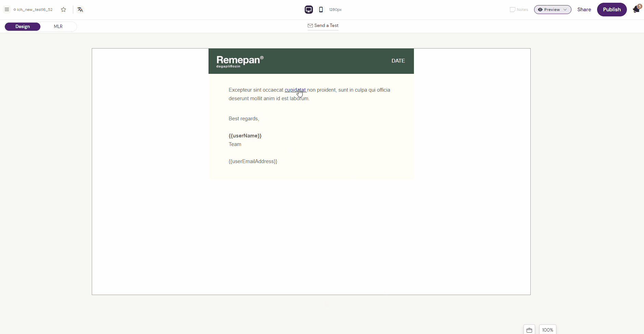Switch to the MLR tab
The image size is (644, 334).
[58, 27]
